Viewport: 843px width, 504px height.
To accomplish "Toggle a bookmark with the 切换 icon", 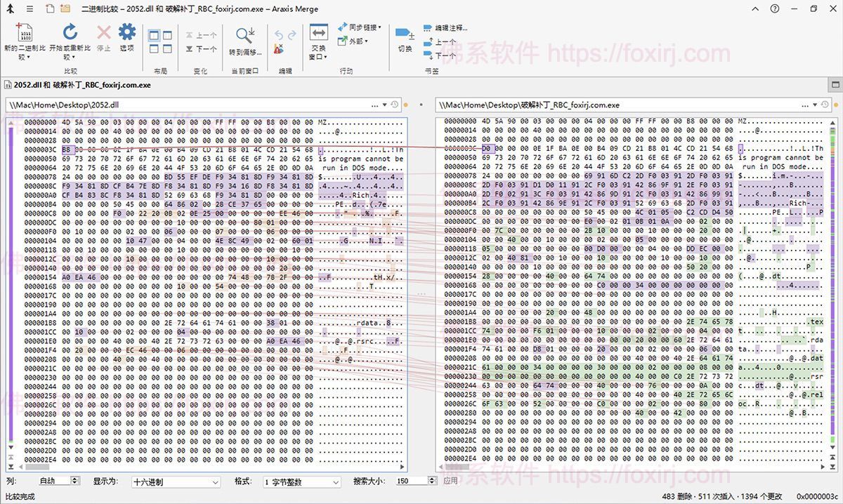I will pyautogui.click(x=405, y=33).
